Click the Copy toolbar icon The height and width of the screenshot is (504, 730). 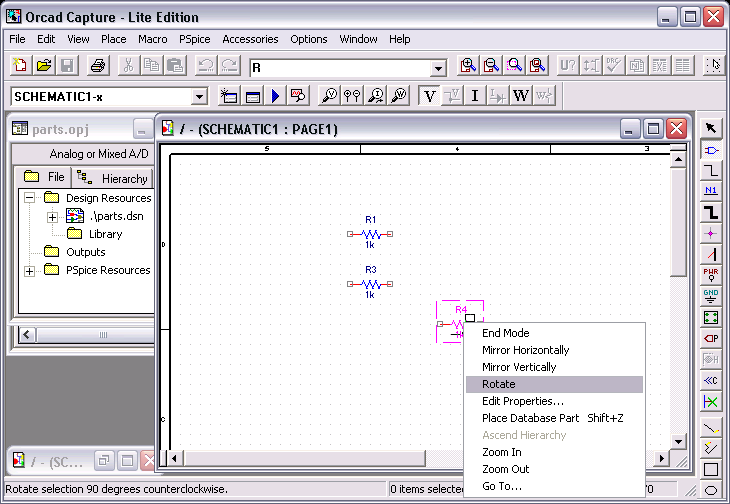click(152, 66)
